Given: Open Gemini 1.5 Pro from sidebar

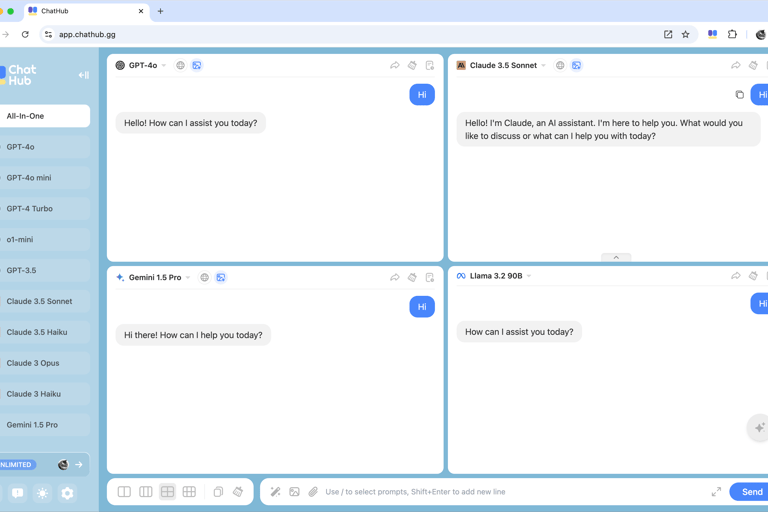Looking at the screenshot, I should pyautogui.click(x=44, y=425).
